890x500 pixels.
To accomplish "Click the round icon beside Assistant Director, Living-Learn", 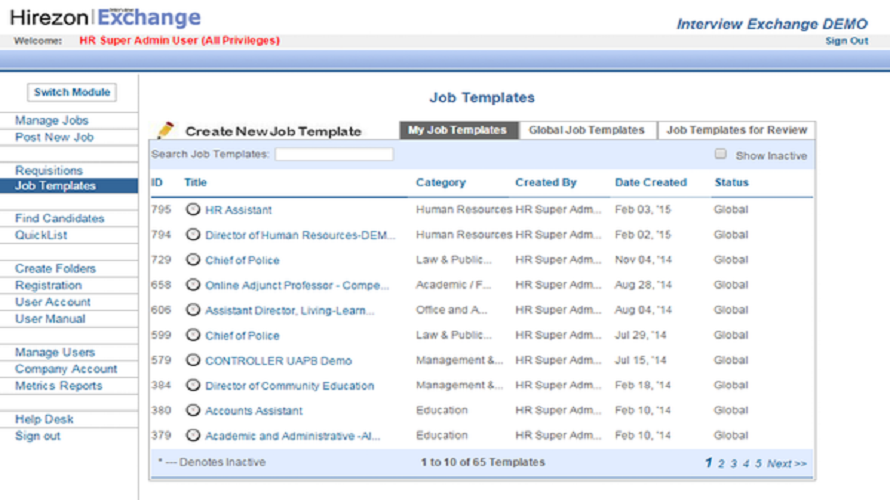I will click(x=193, y=310).
